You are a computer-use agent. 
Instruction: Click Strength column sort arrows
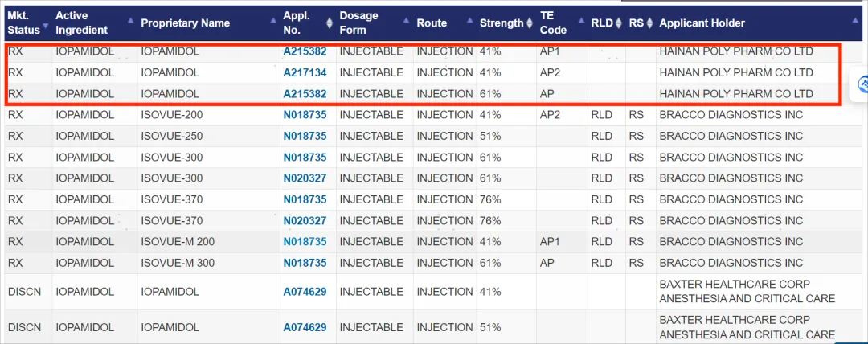click(x=530, y=23)
